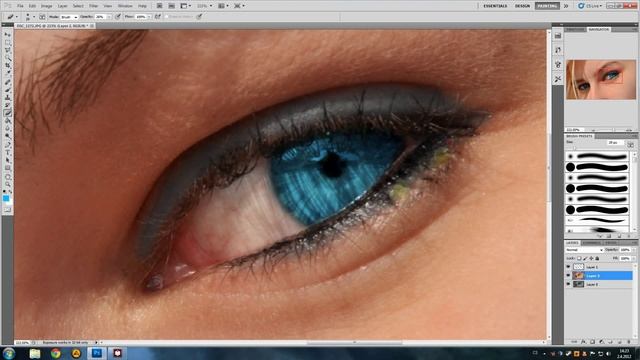
Task: Open the Image menu
Action: [x=47, y=6]
